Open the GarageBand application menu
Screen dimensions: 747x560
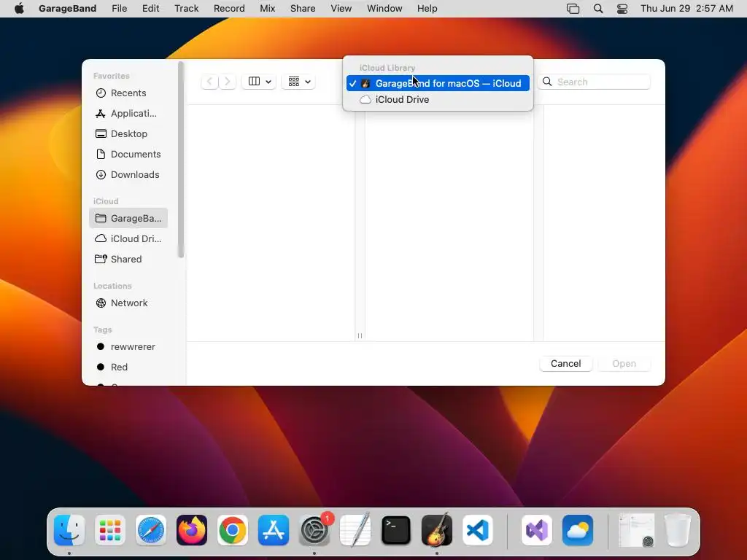(x=67, y=9)
